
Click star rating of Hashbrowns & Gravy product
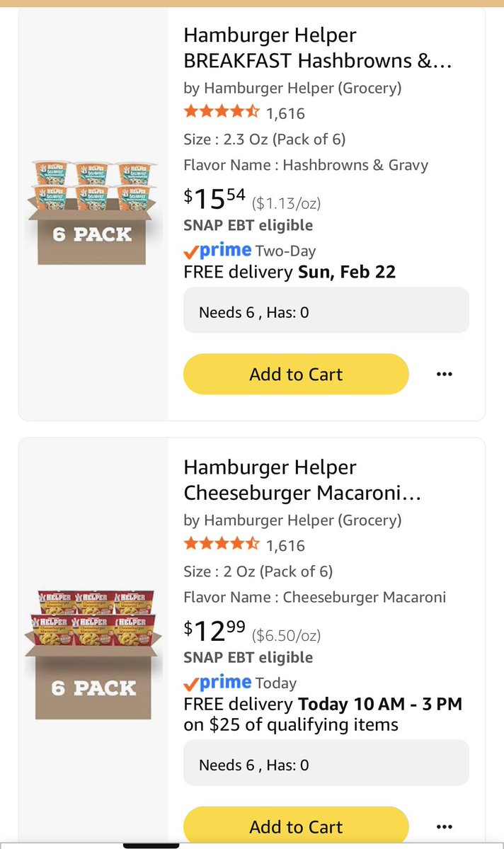point(222,112)
